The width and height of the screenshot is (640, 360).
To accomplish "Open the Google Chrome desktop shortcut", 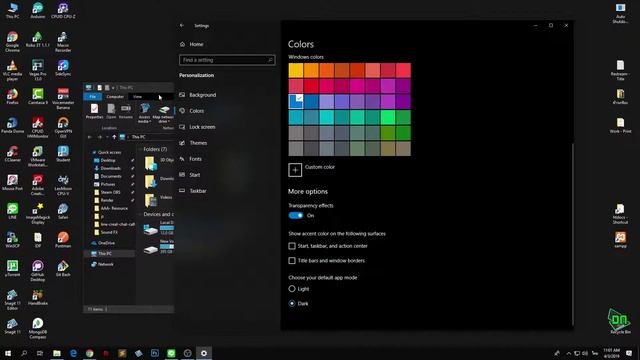I will pyautogui.click(x=12, y=42).
